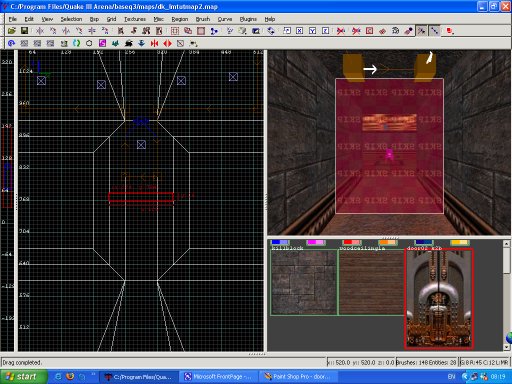Rotate the selection around the Y axis
The image size is (512, 384).
[79, 31]
